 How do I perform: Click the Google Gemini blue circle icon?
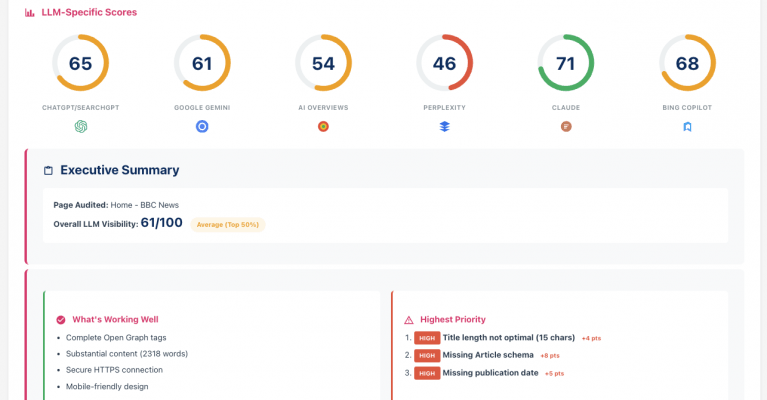202,127
